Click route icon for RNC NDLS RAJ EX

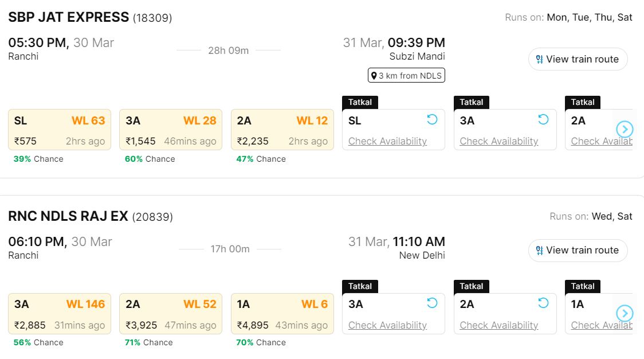(x=539, y=250)
